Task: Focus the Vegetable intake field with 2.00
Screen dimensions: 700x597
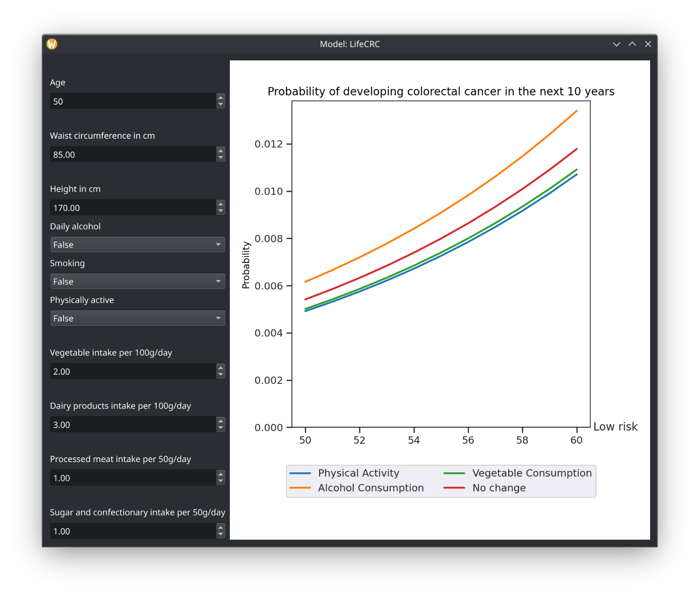Action: pyautogui.click(x=133, y=371)
